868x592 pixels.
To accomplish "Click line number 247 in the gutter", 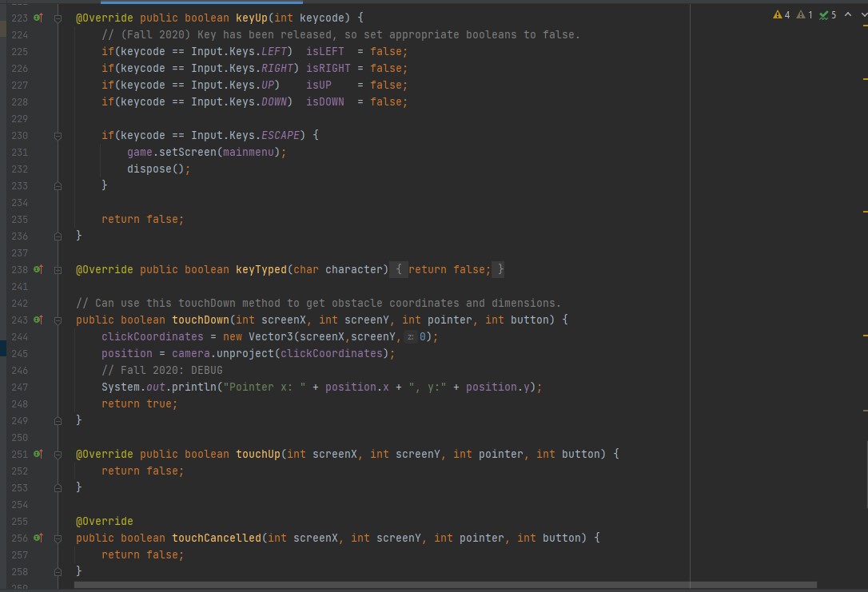I will (x=19, y=387).
